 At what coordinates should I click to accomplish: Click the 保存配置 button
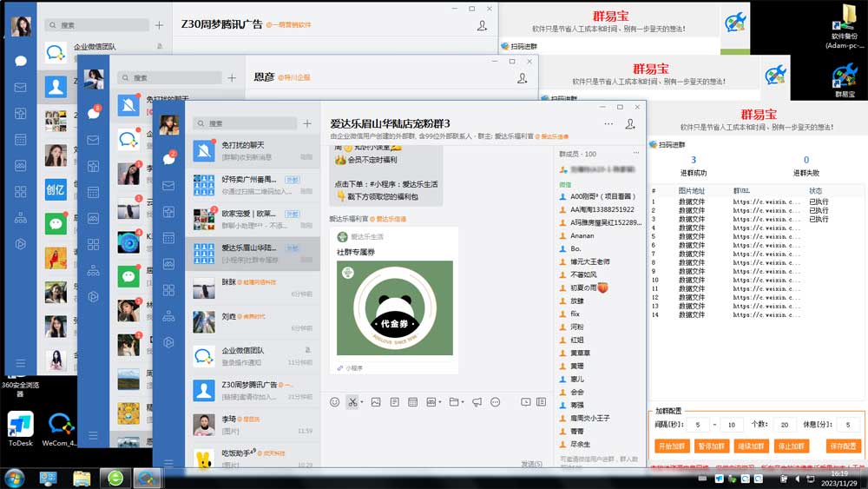842,446
